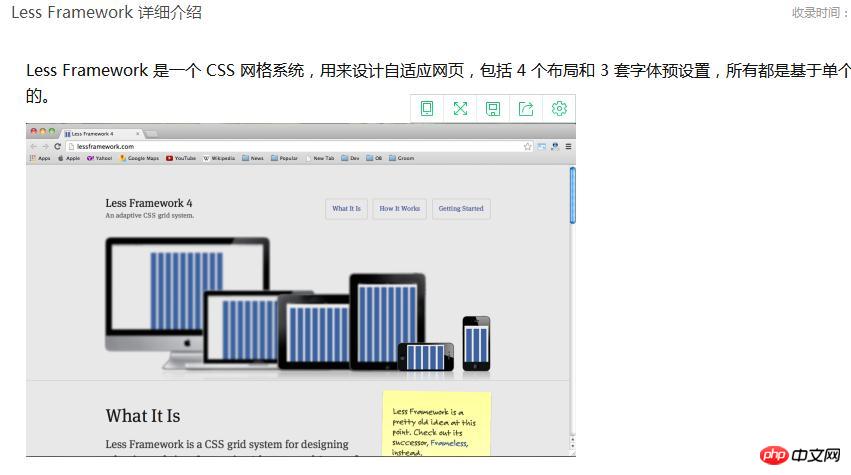Open the green settings gear icon
The image size is (851, 475).
(x=559, y=109)
